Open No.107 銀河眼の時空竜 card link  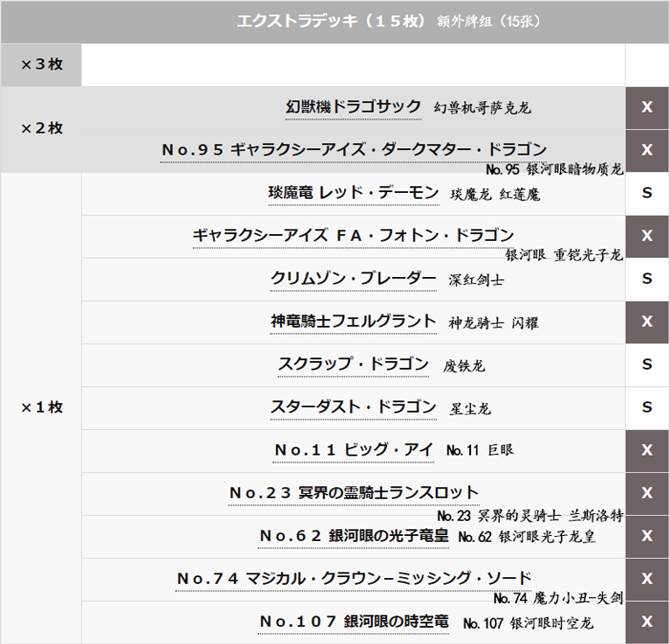354,621
